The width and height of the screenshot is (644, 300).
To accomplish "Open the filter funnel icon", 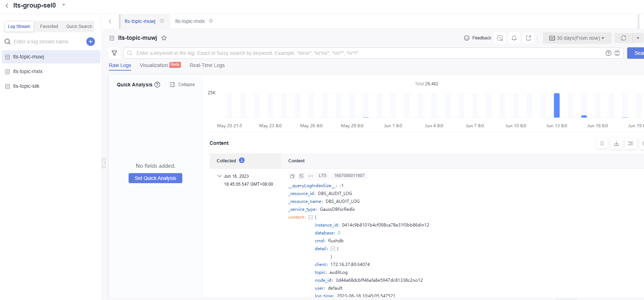I will [x=114, y=53].
